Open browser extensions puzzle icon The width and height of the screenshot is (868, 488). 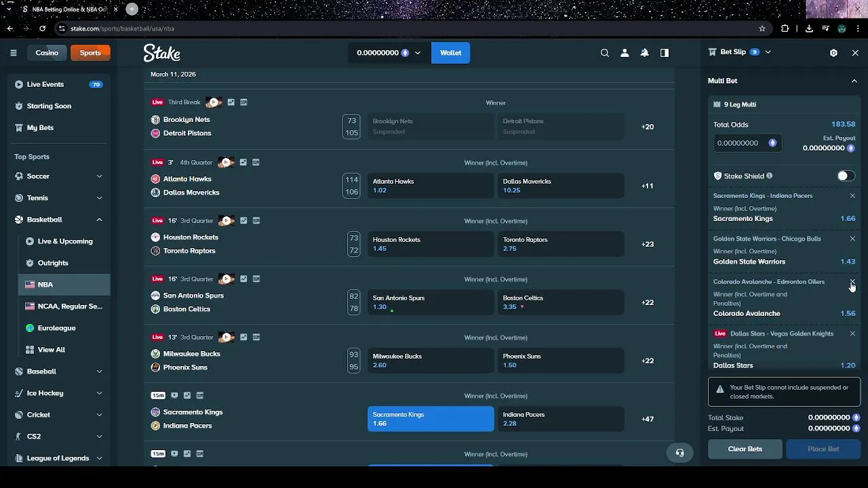click(785, 28)
